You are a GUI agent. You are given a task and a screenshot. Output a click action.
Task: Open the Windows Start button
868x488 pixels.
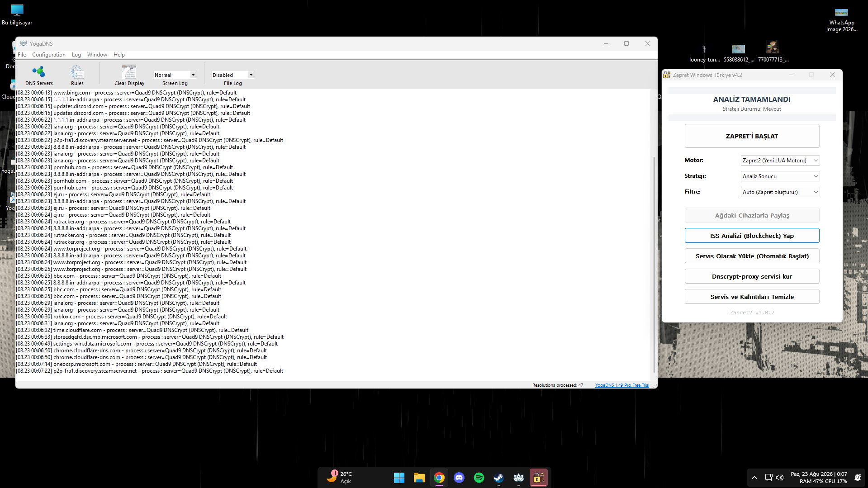(399, 478)
